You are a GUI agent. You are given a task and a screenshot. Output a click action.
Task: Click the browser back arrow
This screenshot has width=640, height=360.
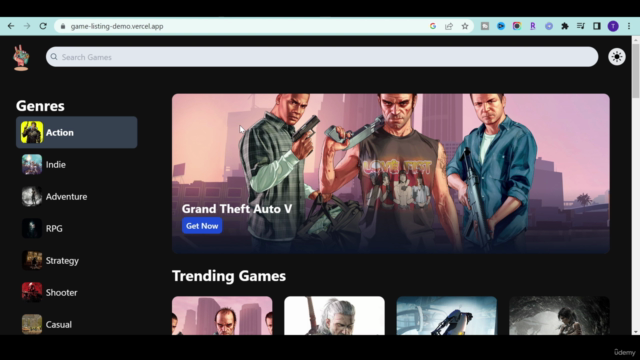click(11, 26)
